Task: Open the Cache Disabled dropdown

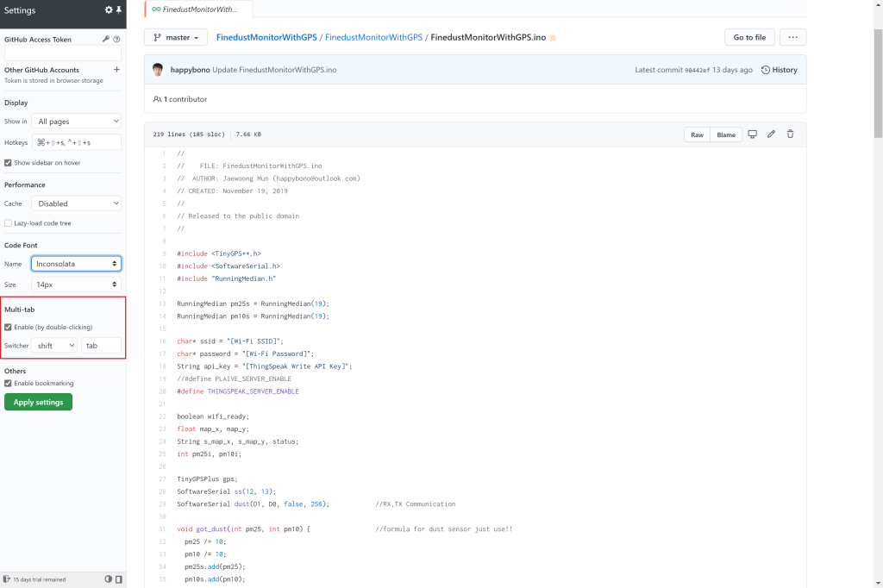Action: [x=77, y=203]
